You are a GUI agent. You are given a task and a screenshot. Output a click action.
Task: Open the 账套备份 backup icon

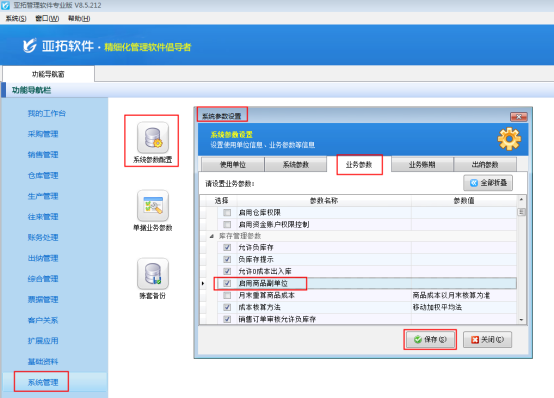click(153, 274)
